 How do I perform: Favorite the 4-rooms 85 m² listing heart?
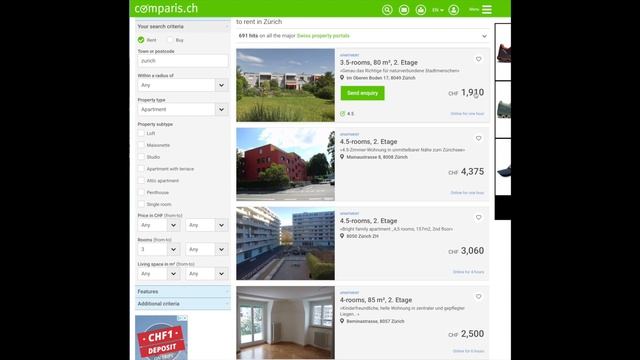[x=478, y=297]
